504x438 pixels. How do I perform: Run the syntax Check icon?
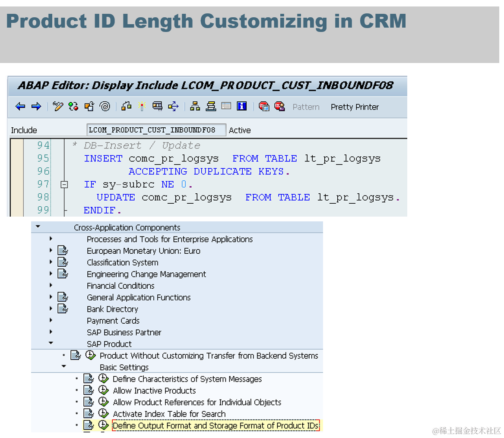click(126, 106)
